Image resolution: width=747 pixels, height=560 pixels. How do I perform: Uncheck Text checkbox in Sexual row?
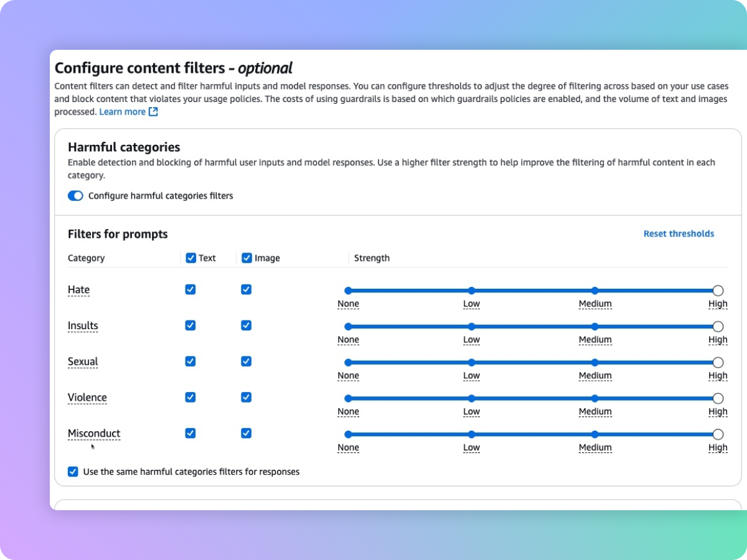pyautogui.click(x=190, y=362)
